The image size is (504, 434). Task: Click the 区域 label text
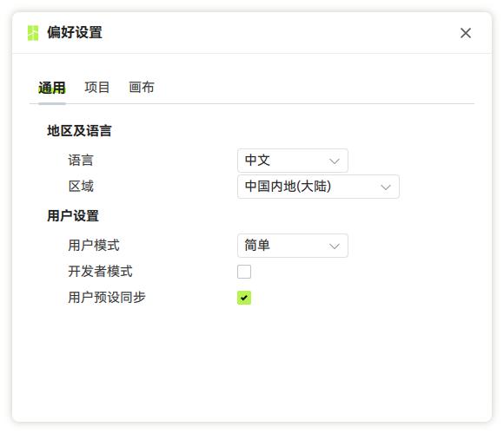(x=81, y=186)
